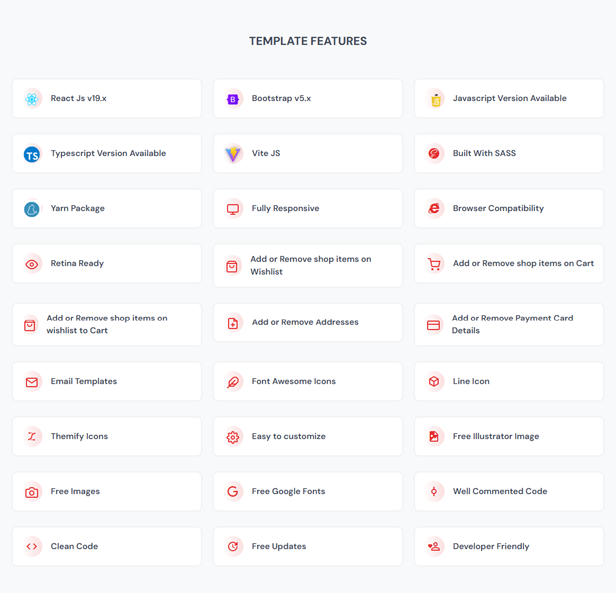The image size is (616, 593).
Task: Click the TypeScript TS logo icon
Action: (x=32, y=154)
